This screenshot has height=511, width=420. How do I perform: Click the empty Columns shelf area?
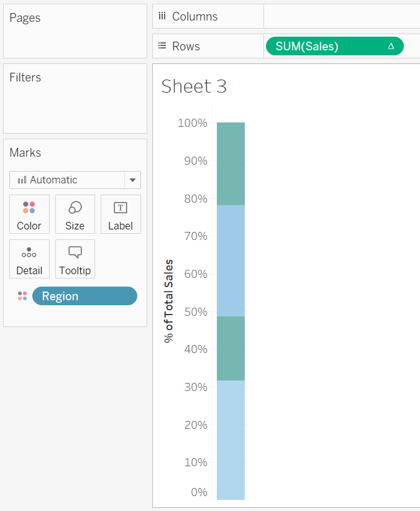pos(342,16)
